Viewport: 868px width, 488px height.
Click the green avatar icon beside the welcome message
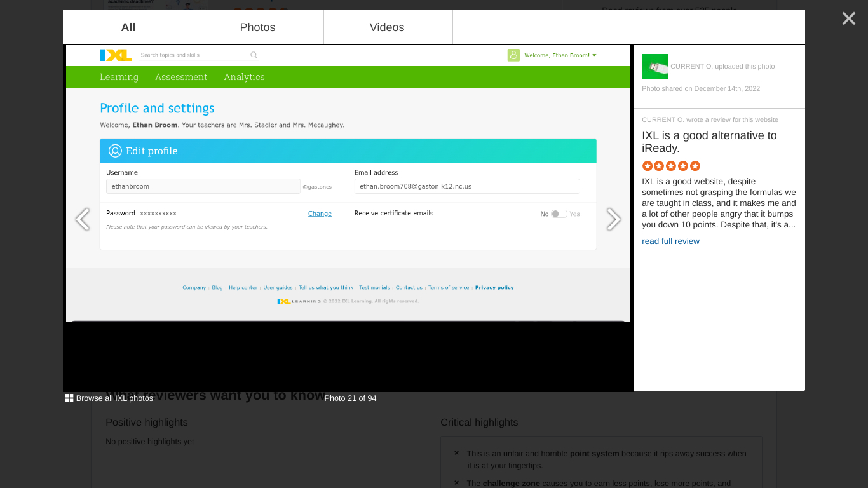[513, 55]
